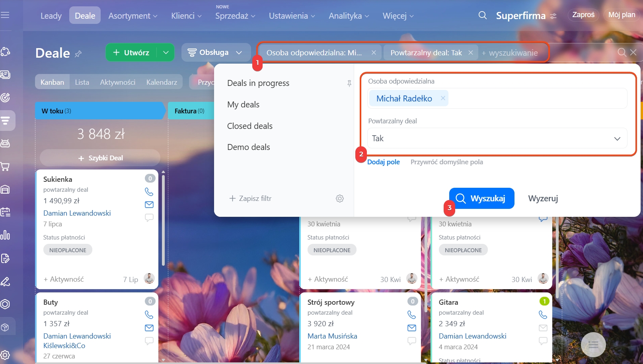Click the Osoba odpowiedzialna input field

497,98
